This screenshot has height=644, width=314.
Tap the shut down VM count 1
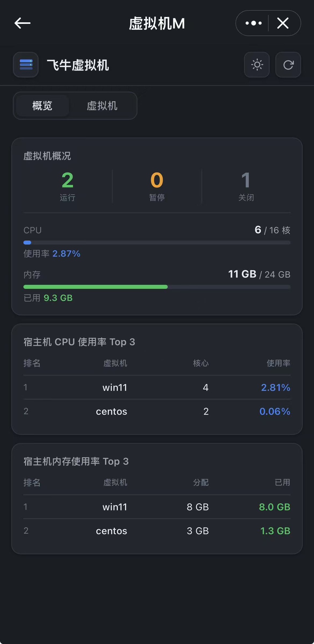pyautogui.click(x=246, y=180)
